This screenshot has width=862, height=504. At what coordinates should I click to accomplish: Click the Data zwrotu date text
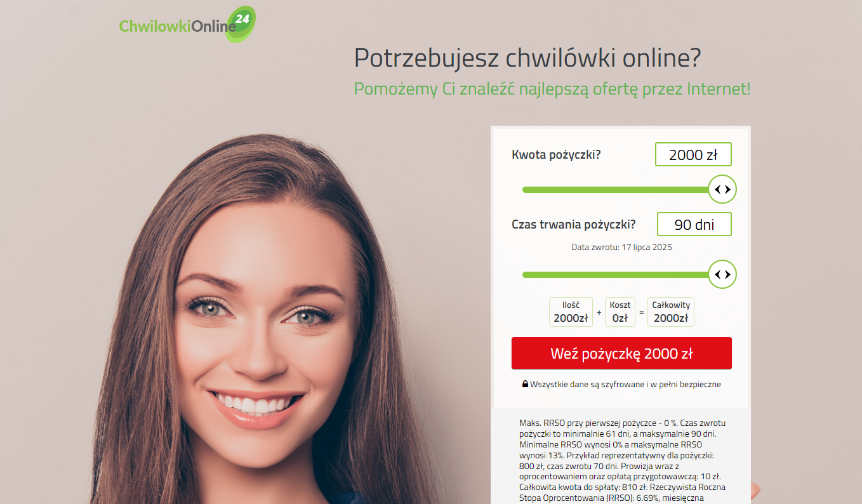click(621, 247)
